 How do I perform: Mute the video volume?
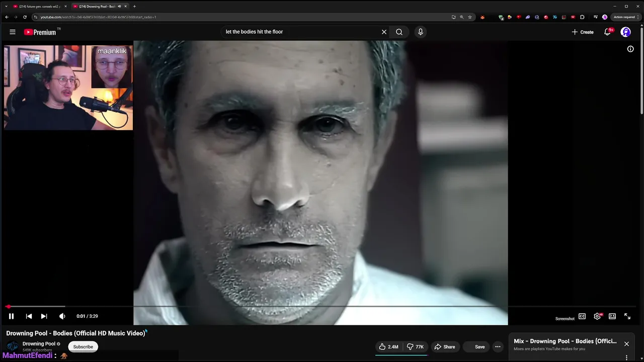pos(62,316)
